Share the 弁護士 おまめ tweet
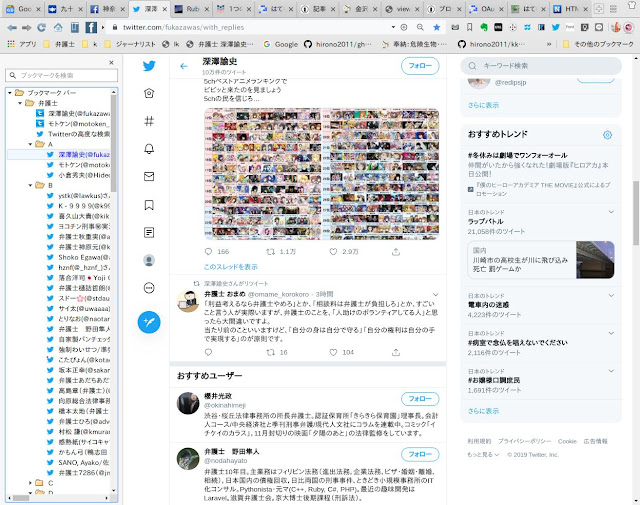Screen dimensions: 640x505 click(396, 352)
